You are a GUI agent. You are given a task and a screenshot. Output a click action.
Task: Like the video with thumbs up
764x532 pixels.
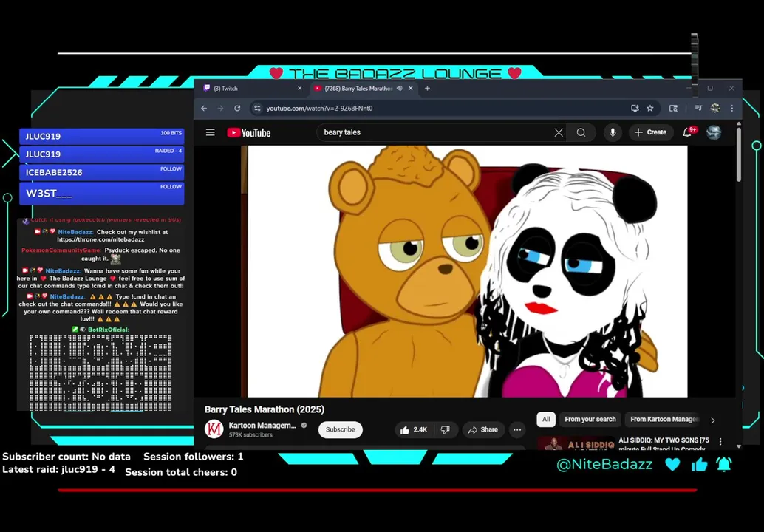point(413,430)
